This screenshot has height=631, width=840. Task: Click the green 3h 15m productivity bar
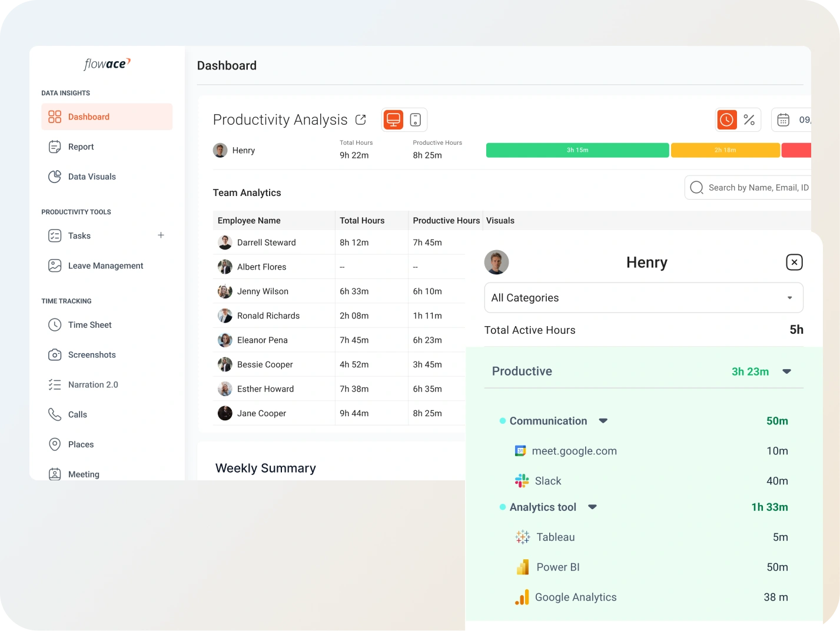coord(577,150)
